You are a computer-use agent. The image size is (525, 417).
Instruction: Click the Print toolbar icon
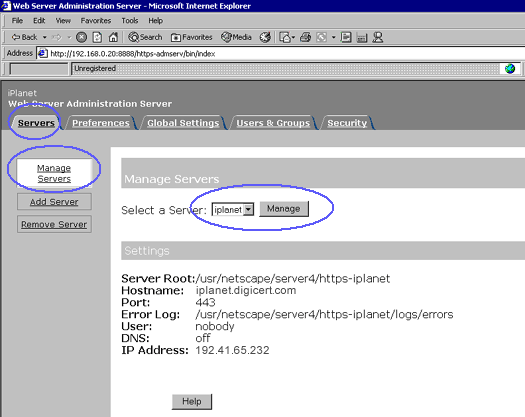tap(305, 37)
